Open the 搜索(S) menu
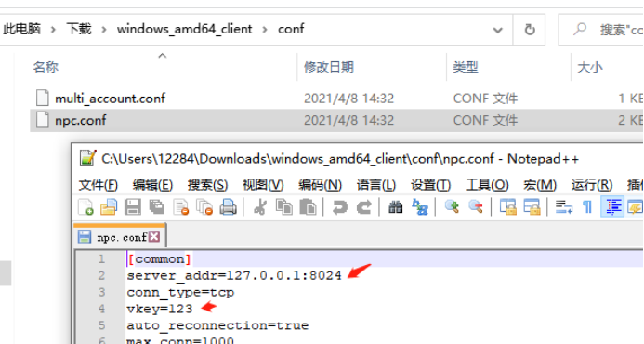 tap(207, 185)
